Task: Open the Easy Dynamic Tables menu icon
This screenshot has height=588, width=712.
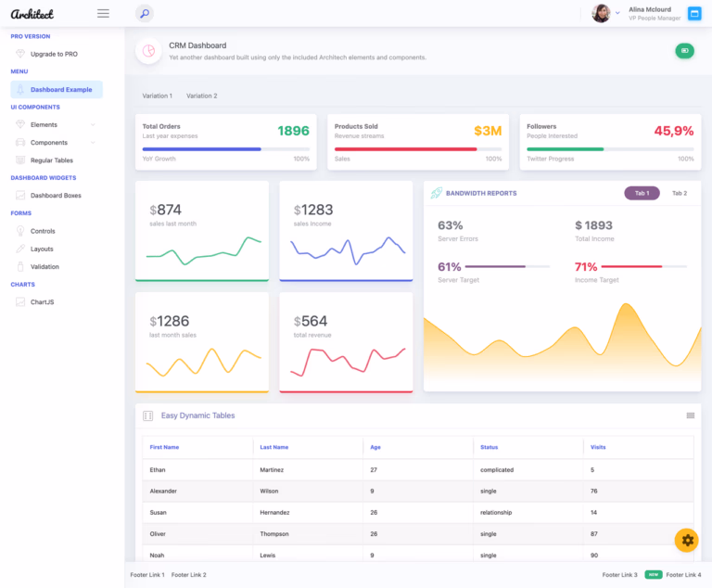Action: click(x=690, y=415)
